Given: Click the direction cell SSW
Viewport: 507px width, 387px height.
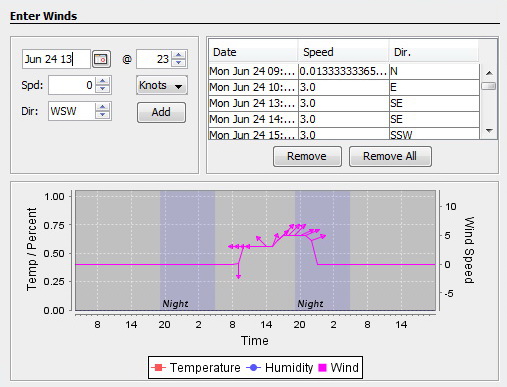Looking at the screenshot, I should tap(434, 134).
